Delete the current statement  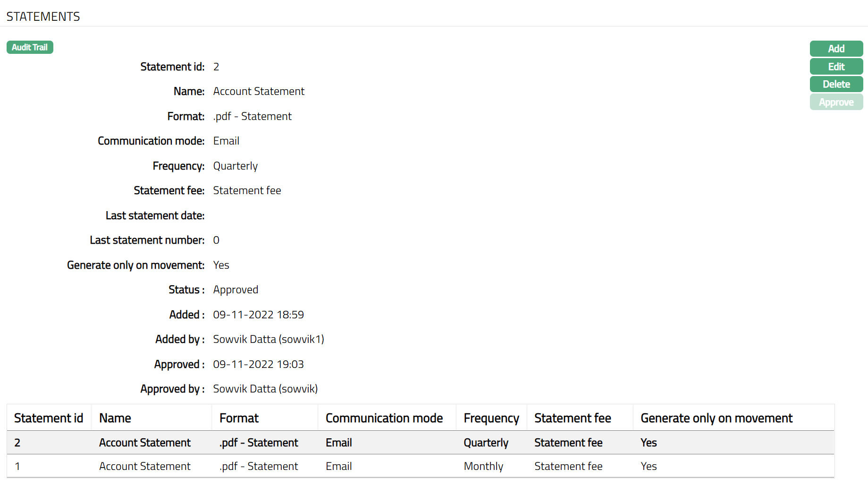(x=836, y=84)
